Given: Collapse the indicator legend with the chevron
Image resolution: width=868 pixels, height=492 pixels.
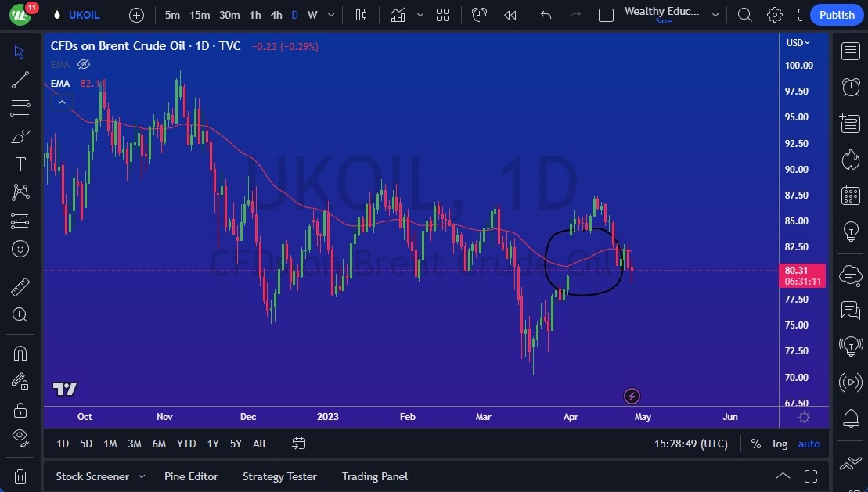Looking at the screenshot, I should click(62, 102).
